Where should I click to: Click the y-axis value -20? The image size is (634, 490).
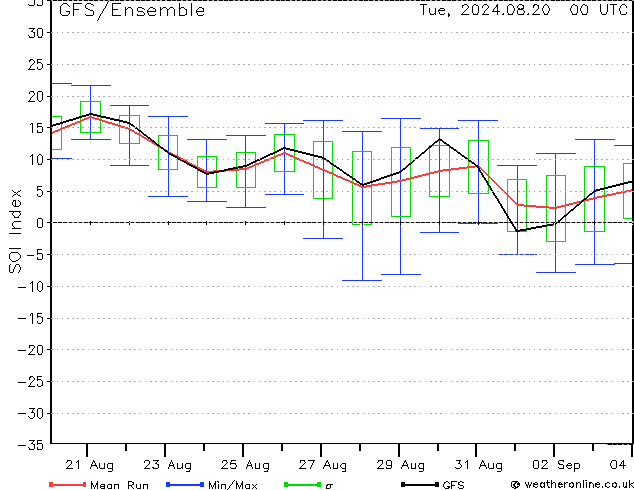[32, 350]
